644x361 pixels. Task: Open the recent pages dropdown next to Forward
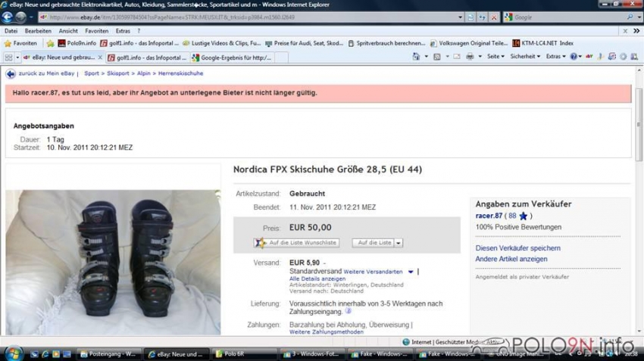click(31, 17)
